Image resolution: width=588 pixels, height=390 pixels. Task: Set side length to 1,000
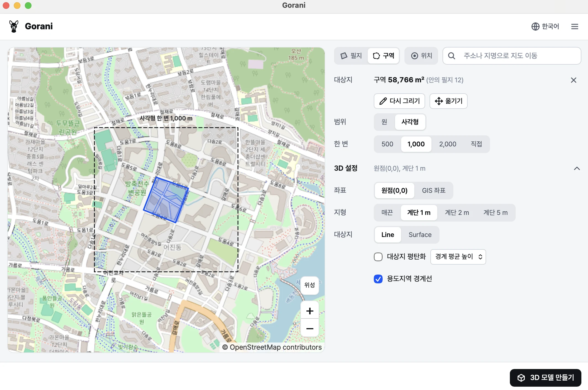click(x=416, y=144)
